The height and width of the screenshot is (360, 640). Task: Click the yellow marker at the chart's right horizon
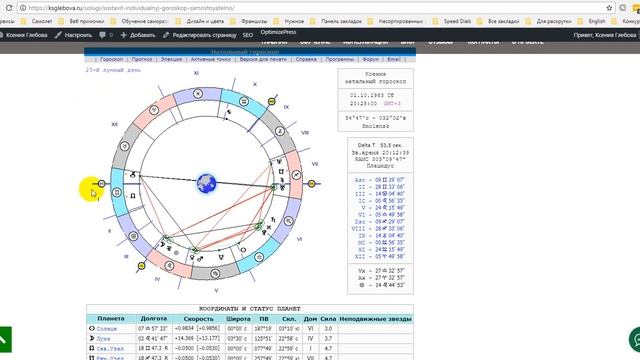tap(311, 184)
